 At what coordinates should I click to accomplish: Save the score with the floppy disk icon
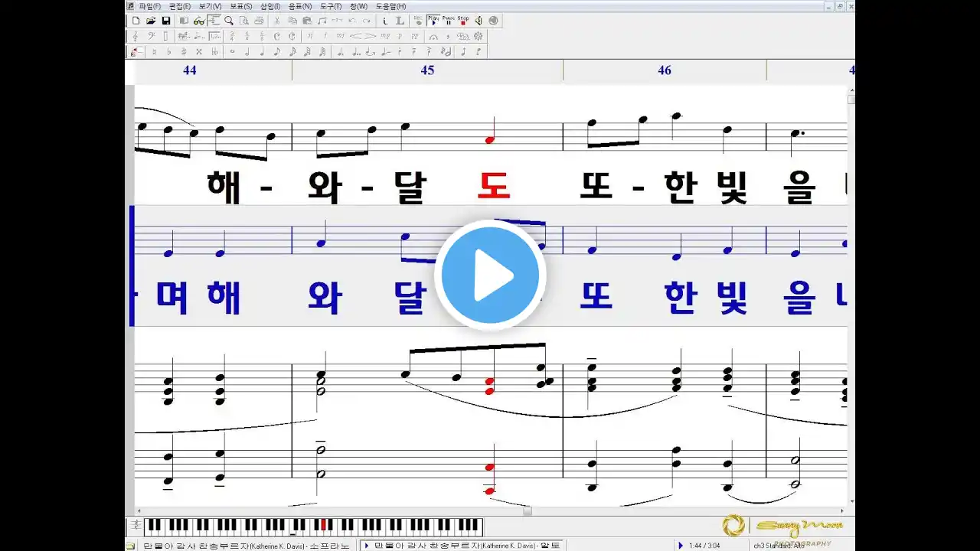(x=166, y=21)
